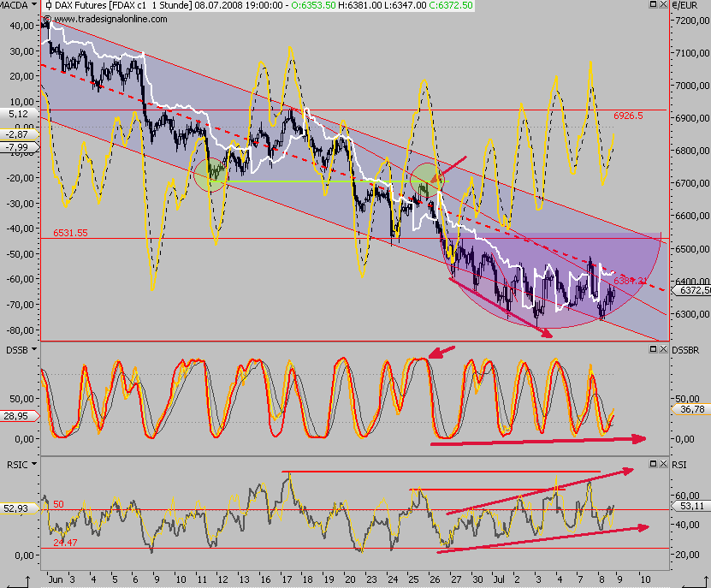Click the Jun label on date axis
711x588 pixels.
tap(56, 579)
